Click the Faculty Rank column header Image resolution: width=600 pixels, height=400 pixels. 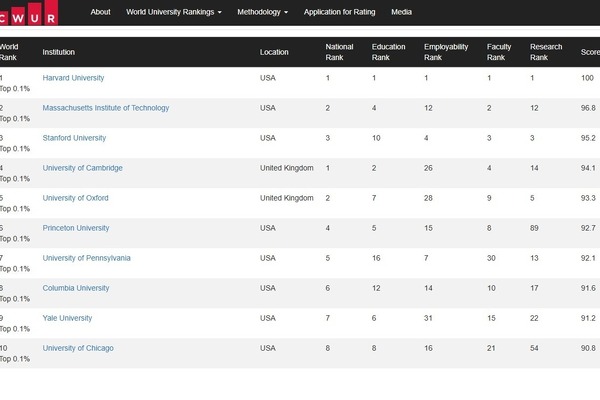(499, 52)
